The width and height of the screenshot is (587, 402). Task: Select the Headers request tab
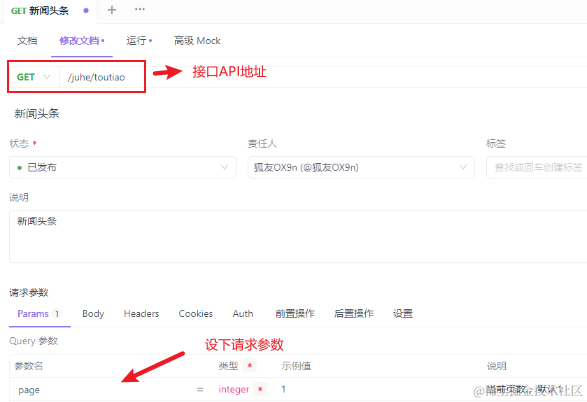click(x=141, y=314)
